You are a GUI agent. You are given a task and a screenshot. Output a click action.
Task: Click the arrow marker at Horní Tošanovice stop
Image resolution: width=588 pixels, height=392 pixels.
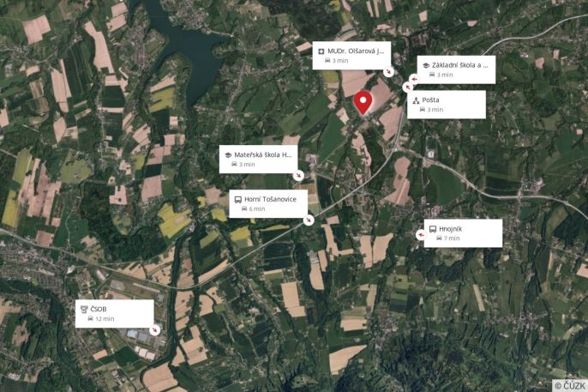309,220
